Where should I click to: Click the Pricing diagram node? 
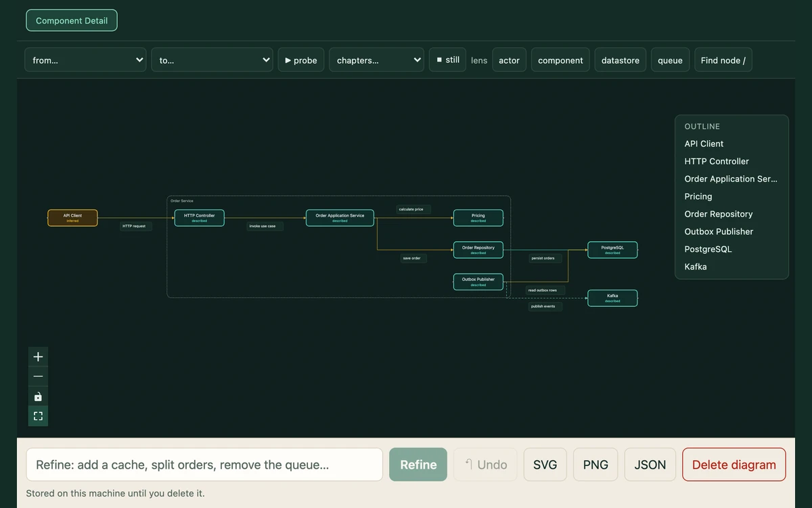click(x=478, y=218)
